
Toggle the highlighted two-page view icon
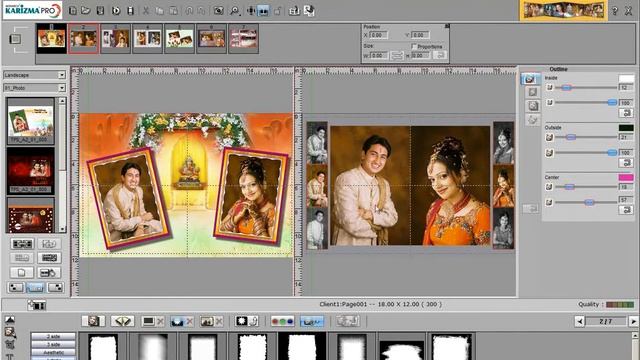point(263,11)
